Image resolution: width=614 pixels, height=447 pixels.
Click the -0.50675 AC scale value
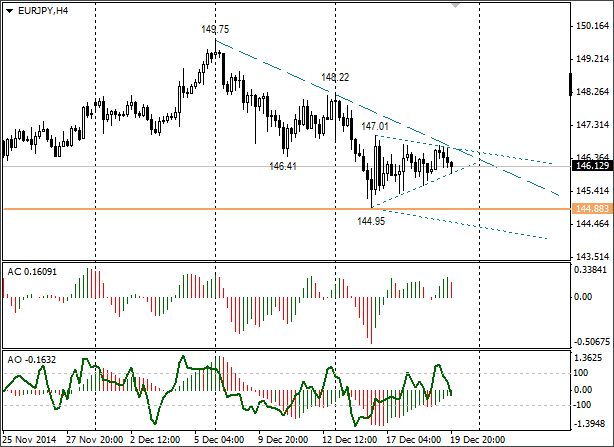pos(592,342)
